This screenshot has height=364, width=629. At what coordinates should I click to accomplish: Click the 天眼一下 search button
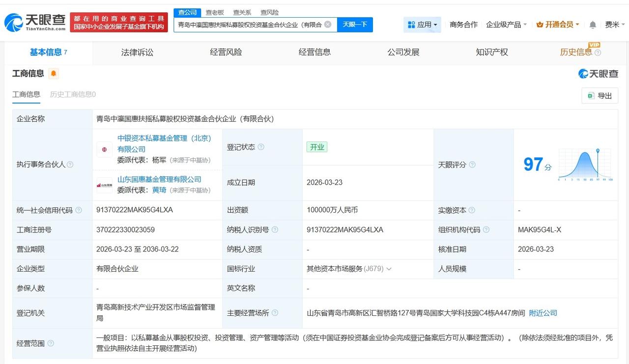point(355,25)
